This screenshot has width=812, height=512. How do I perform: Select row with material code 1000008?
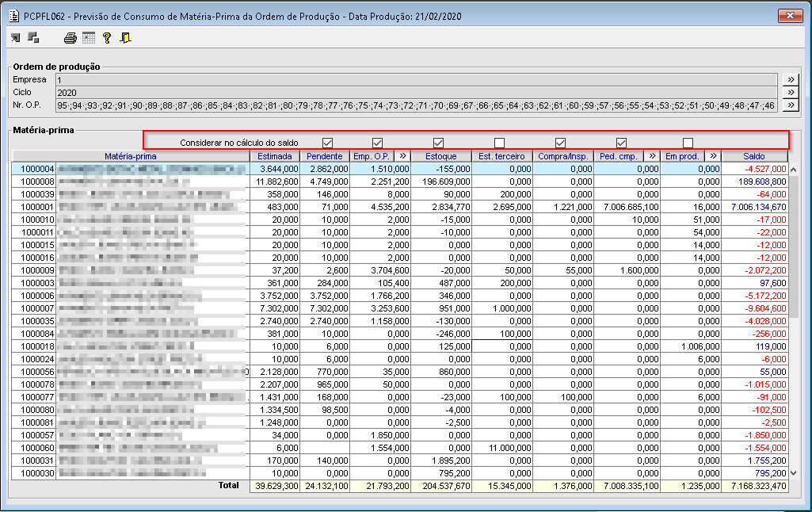coord(400,181)
